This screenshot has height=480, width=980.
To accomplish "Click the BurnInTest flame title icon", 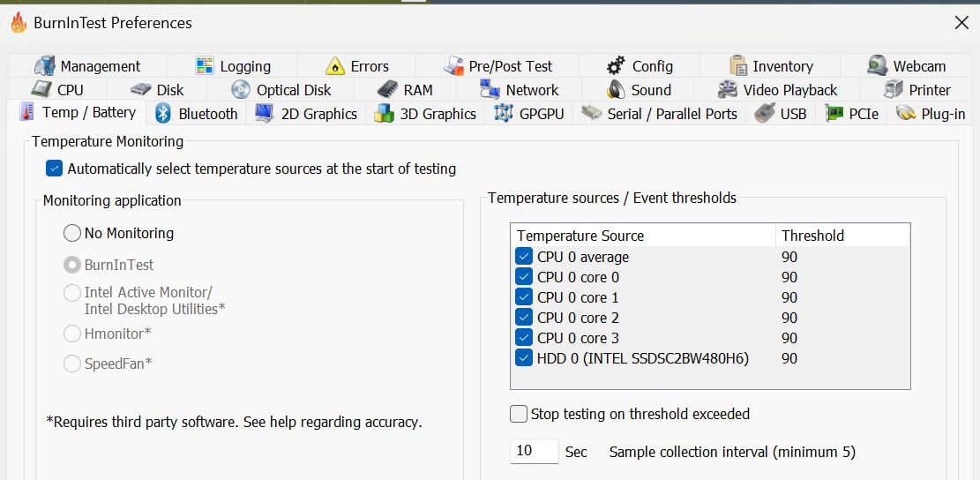I will (19, 23).
